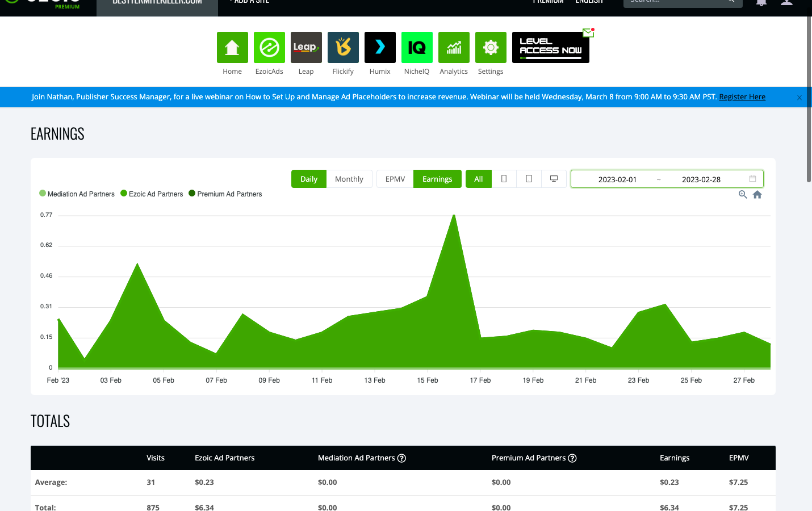Toggle Premium Ad Partners legend series
The image size is (812, 511).
pos(225,194)
